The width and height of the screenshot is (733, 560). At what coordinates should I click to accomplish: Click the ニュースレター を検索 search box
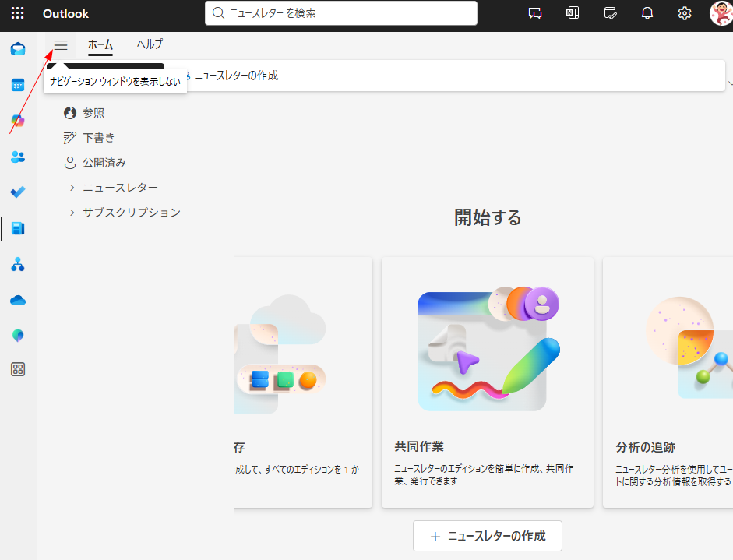pyautogui.click(x=343, y=13)
